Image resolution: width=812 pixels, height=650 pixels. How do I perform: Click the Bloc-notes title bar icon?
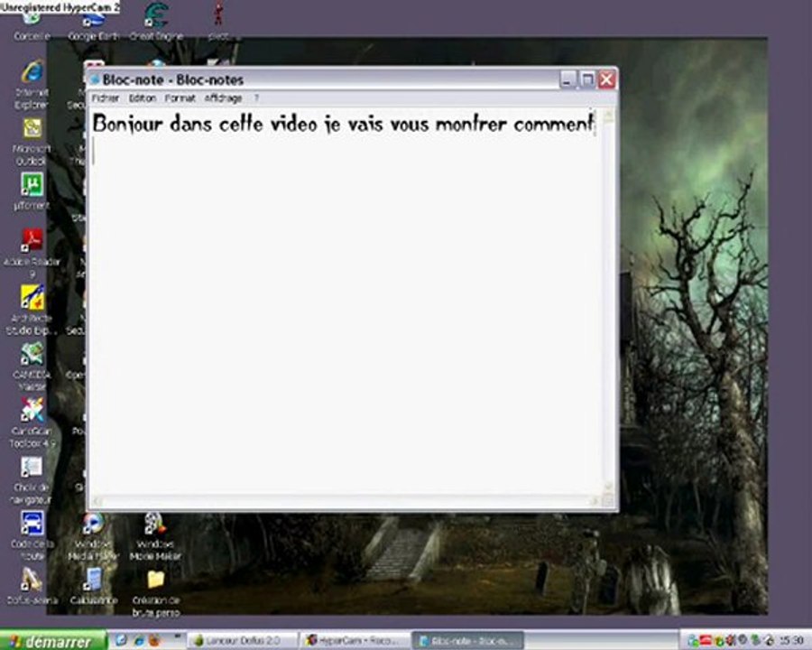point(96,79)
